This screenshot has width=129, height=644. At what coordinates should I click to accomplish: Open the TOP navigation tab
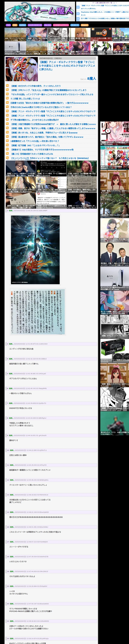click(8, 25)
